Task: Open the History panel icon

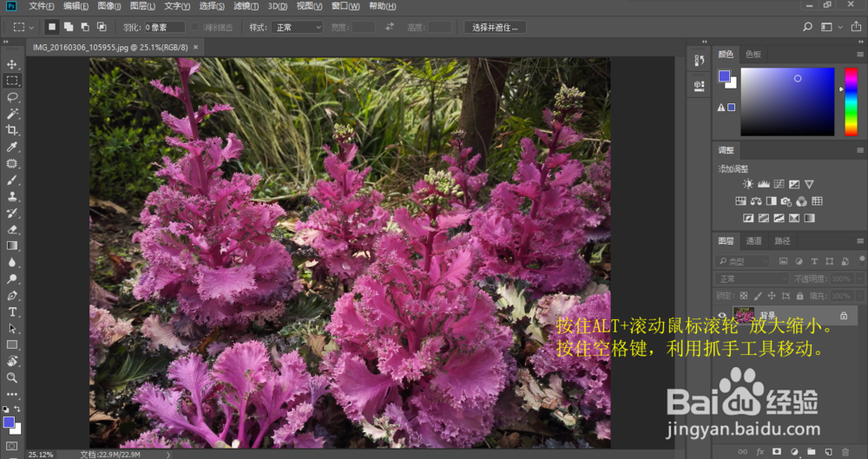Action: [699, 61]
